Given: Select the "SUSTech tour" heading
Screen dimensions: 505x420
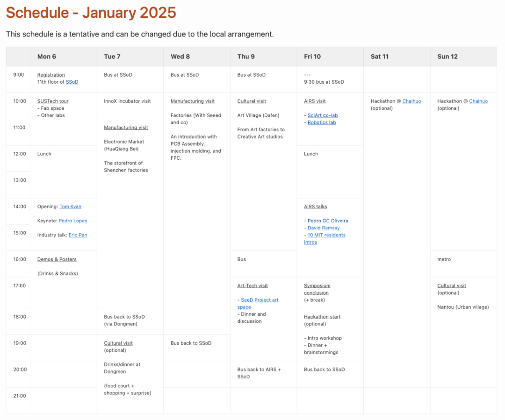Looking at the screenshot, I should (53, 101).
